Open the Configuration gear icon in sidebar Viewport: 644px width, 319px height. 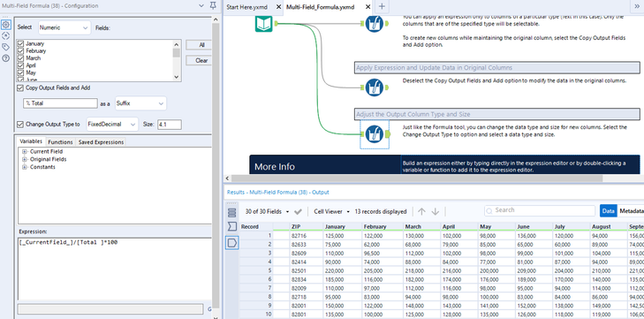[x=6, y=25]
